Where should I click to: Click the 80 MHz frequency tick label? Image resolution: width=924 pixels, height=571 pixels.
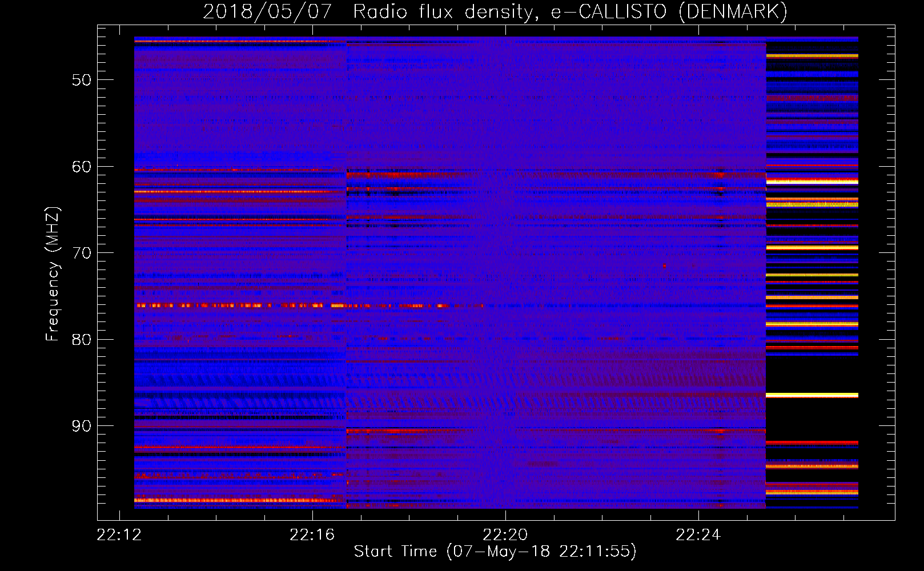81,340
